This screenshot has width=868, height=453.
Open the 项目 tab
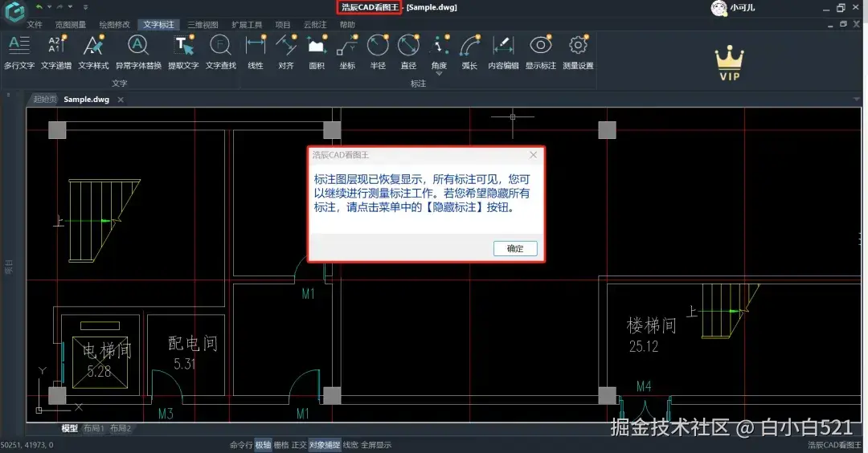coord(282,24)
